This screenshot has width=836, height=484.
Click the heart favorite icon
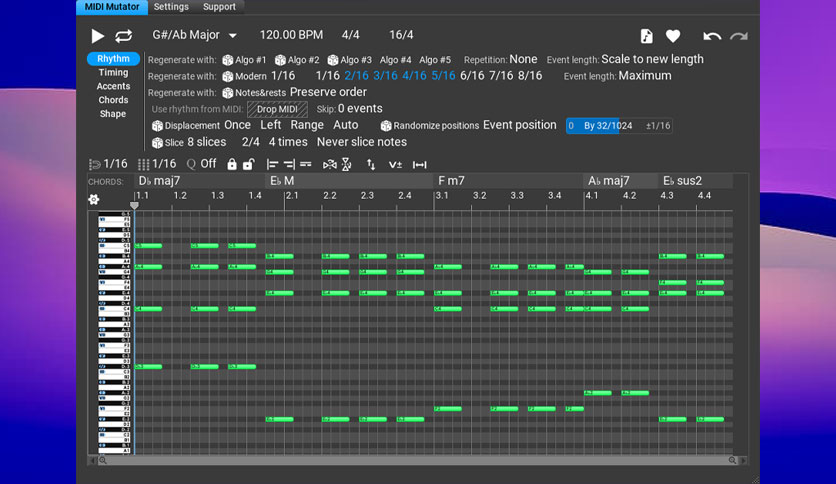[x=673, y=36]
